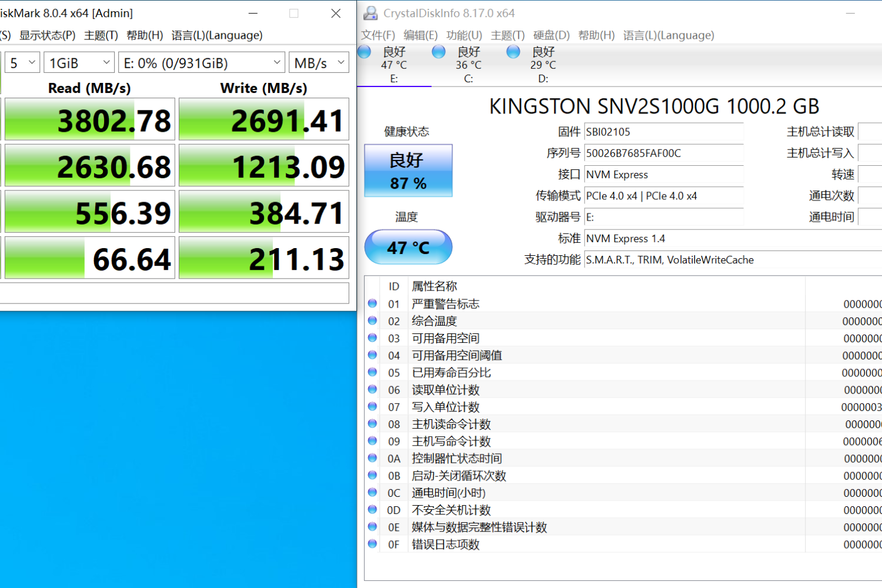Open CrystalDiskMark 显示状态(P) menu
The image size is (882, 588).
(48, 35)
